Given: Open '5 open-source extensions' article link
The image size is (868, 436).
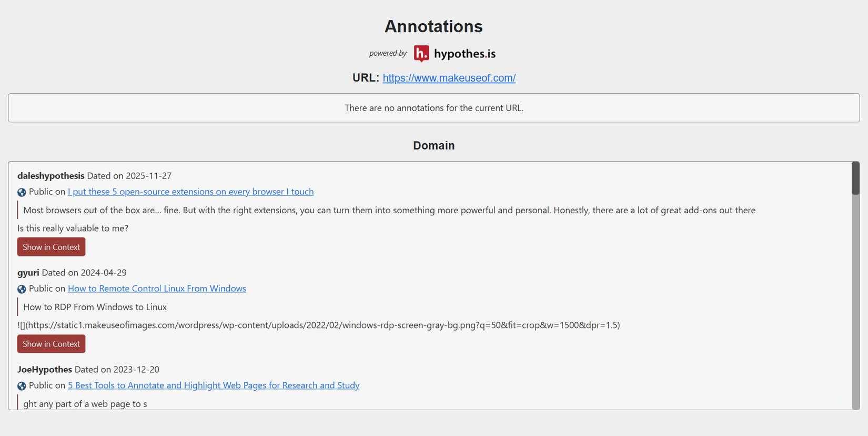Looking at the screenshot, I should click(x=190, y=192).
